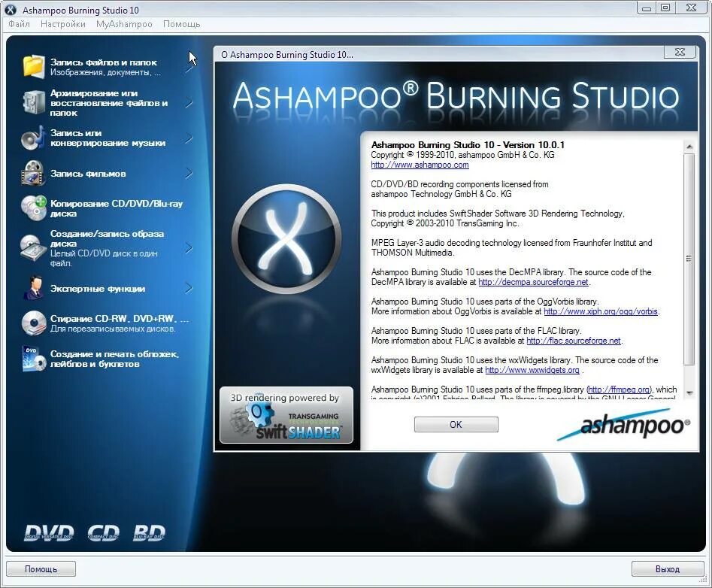Click OK to close the About dialog
Image resolution: width=712 pixels, height=588 pixels.
pos(456,425)
